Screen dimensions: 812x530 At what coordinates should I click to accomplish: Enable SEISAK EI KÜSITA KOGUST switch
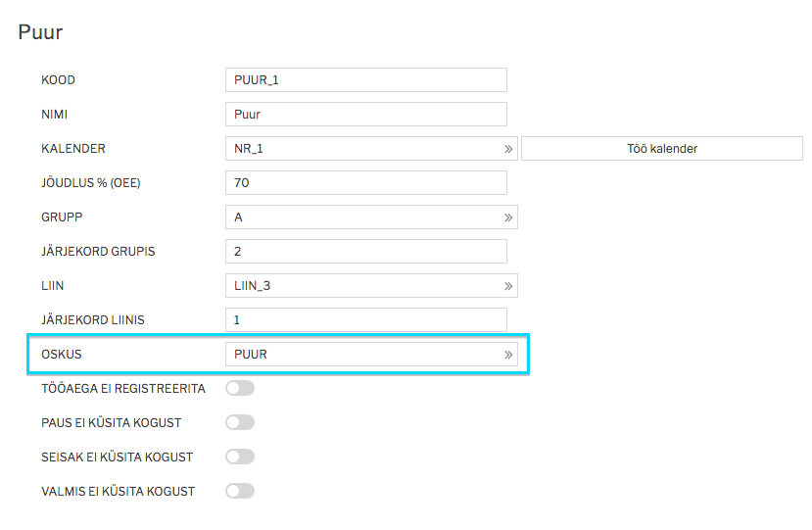240,457
